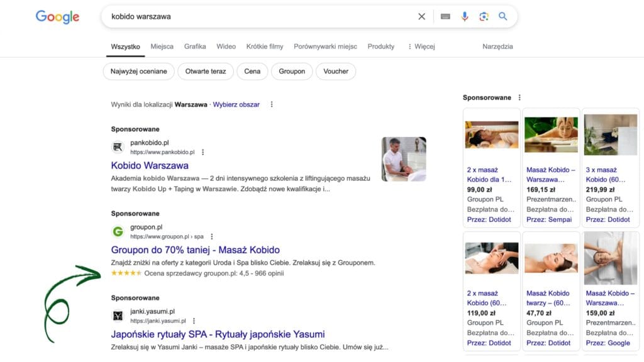Open the Cena filter dropdown

pyautogui.click(x=252, y=72)
